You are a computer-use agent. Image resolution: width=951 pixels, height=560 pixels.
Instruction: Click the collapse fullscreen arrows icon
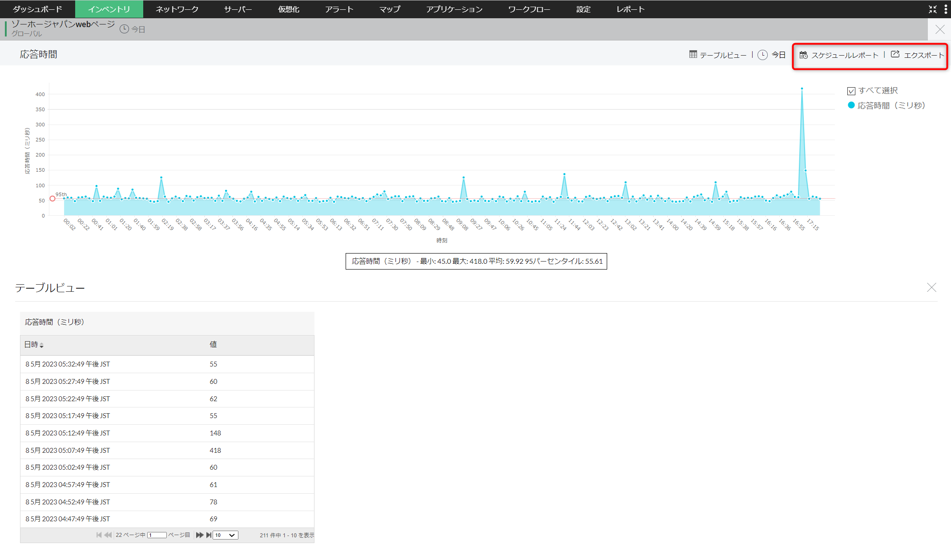(933, 9)
